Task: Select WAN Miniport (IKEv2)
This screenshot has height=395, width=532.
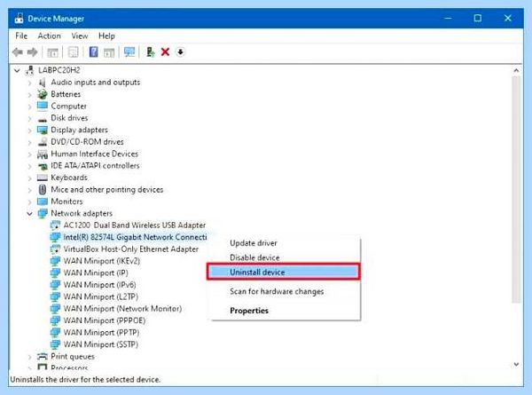Action: point(101,261)
